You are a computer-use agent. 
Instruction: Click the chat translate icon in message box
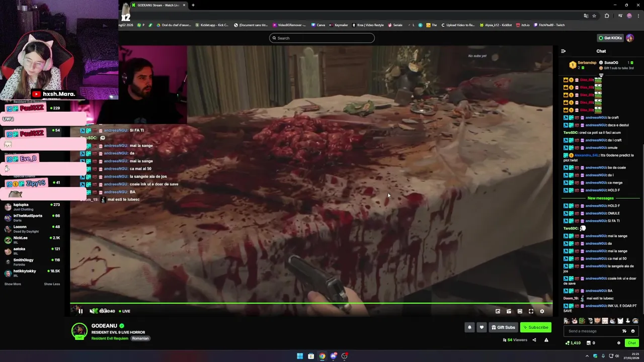[624, 331]
